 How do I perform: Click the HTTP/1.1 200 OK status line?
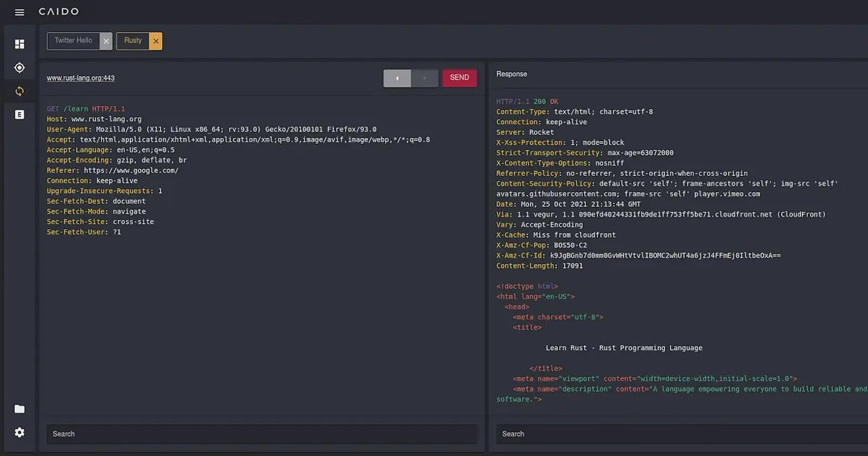[527, 102]
